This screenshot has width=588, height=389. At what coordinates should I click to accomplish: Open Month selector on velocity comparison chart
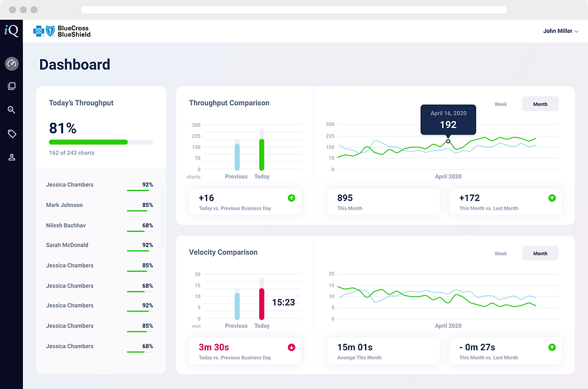539,253
